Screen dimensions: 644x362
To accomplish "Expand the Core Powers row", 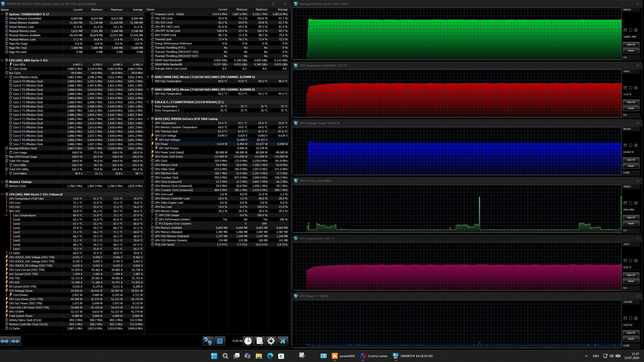I will [6, 295].
